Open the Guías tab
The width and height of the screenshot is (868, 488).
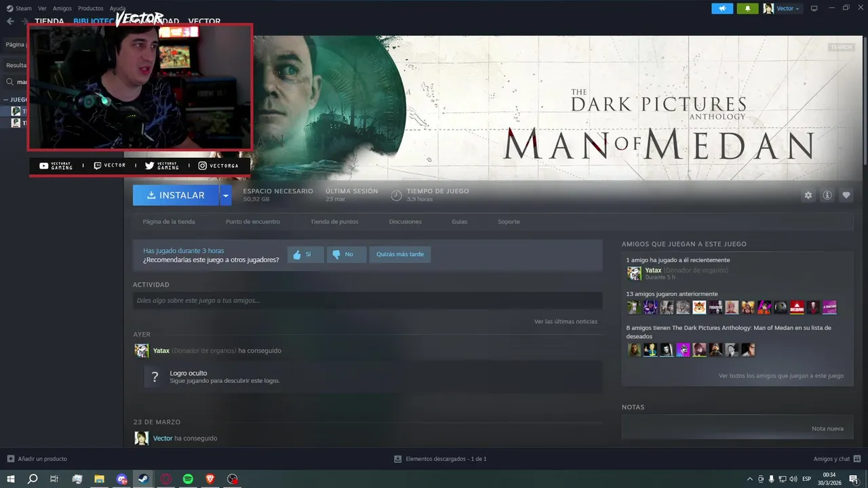tap(460, 222)
